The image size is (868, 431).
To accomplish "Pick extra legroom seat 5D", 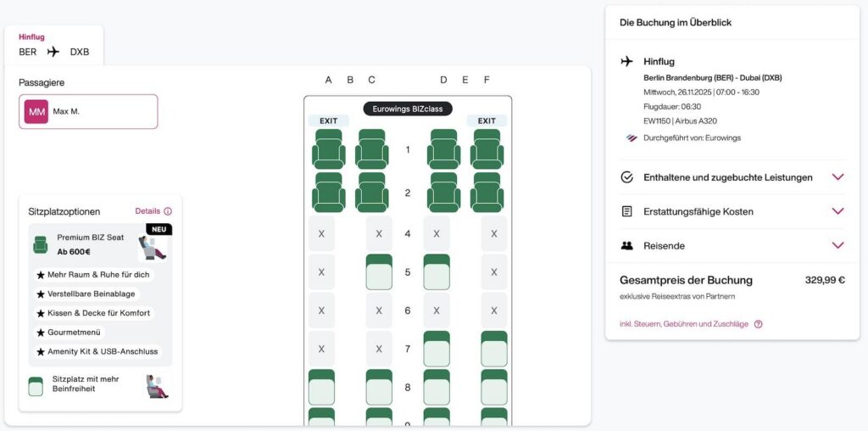I will point(437,272).
